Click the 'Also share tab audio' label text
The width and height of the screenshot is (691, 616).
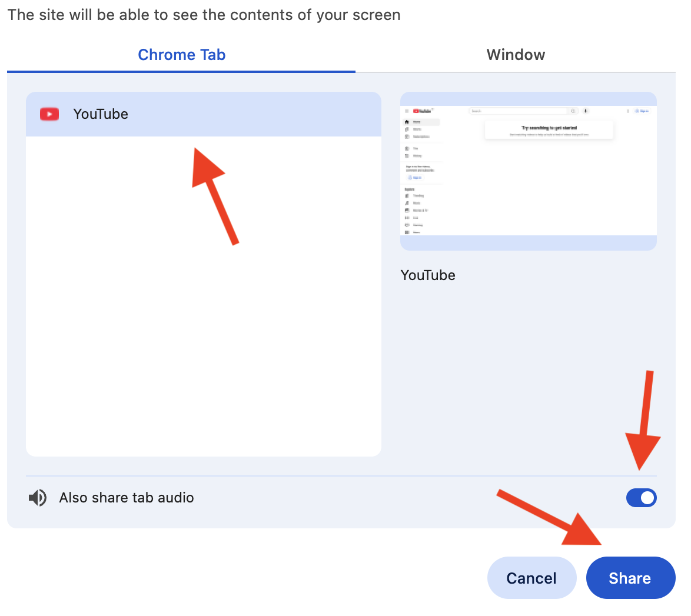(x=127, y=498)
